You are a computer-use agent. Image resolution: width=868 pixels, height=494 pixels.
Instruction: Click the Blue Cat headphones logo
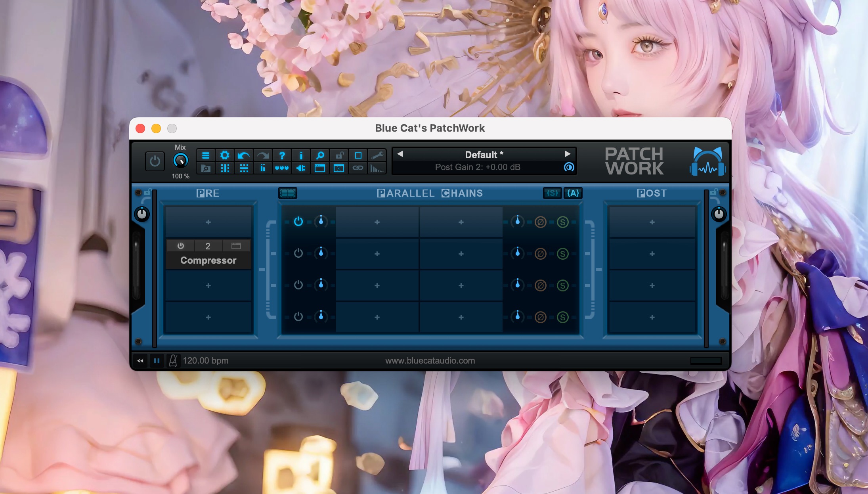(x=707, y=161)
